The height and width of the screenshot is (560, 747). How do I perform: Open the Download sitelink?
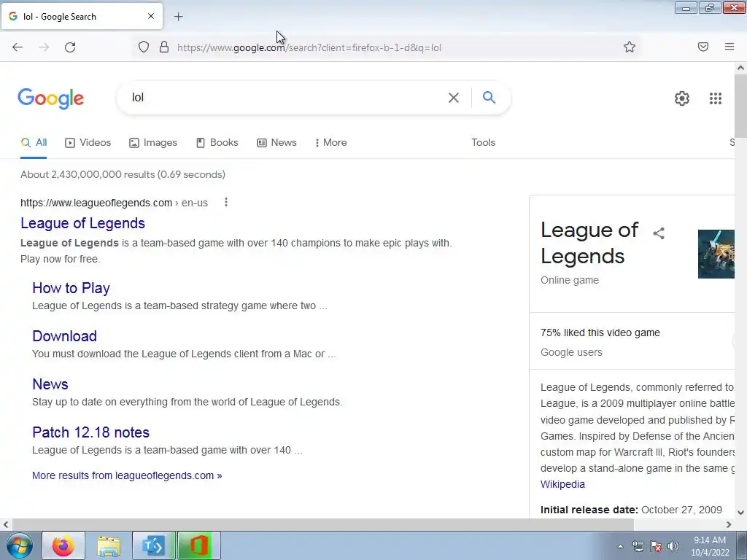click(64, 335)
